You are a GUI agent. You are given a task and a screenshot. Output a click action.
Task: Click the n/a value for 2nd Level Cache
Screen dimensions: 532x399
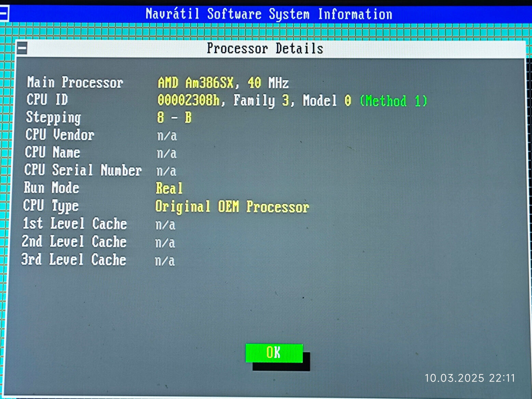[x=165, y=243]
